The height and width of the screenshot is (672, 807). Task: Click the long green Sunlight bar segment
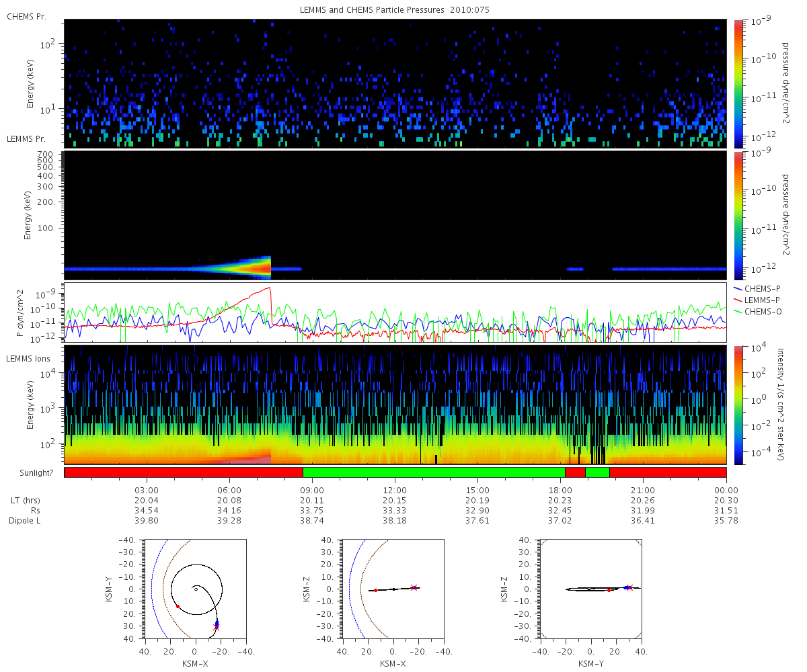pyautogui.click(x=434, y=472)
